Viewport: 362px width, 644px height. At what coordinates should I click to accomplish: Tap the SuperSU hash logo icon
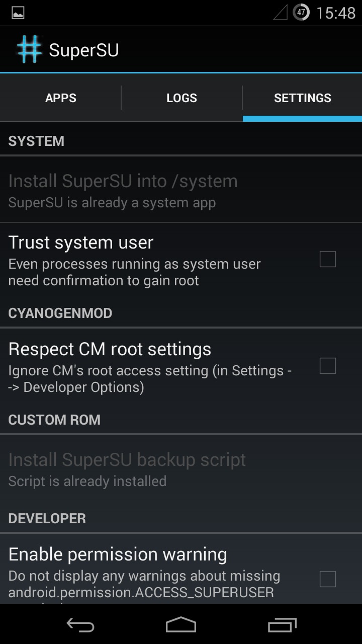pos(29,50)
